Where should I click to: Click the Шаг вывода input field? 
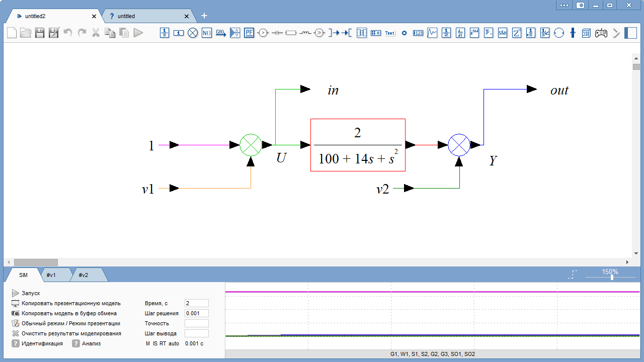tap(197, 333)
